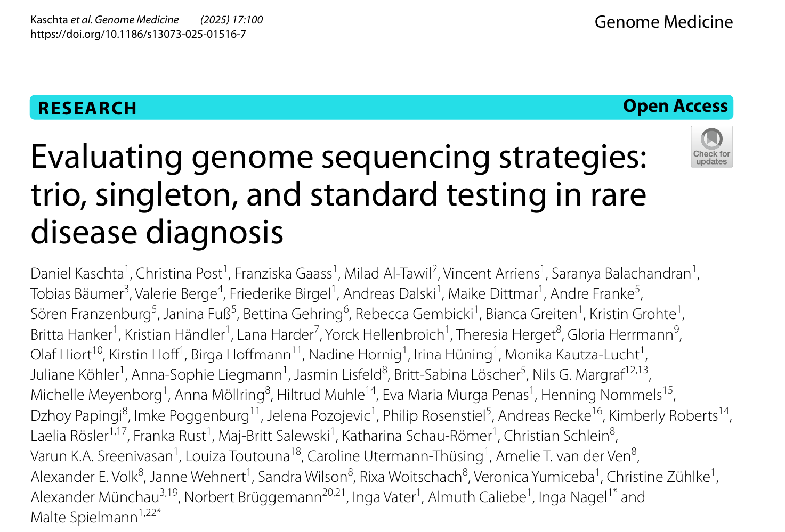This screenshot has width=785, height=532.
Task: Click author Alexander Münchau
Action: pos(95,497)
